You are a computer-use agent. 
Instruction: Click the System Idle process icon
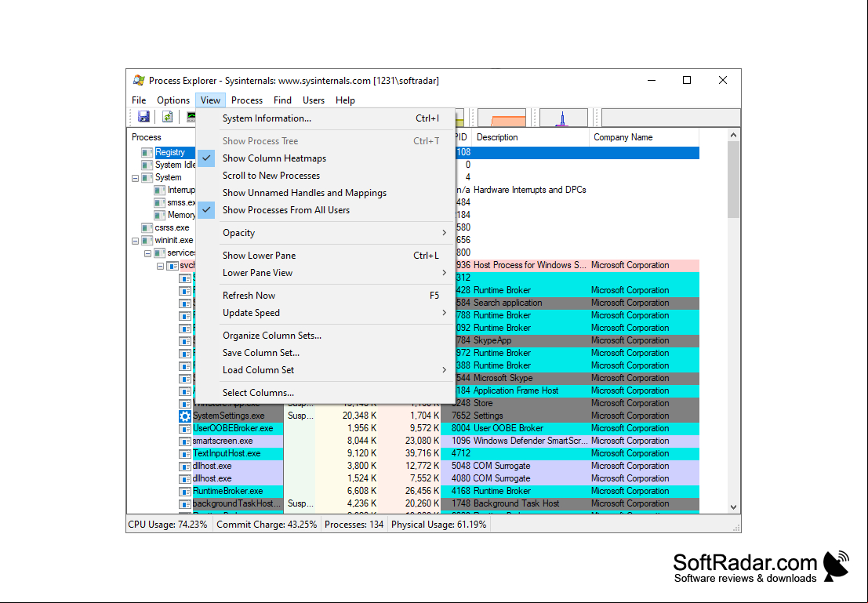(147, 165)
